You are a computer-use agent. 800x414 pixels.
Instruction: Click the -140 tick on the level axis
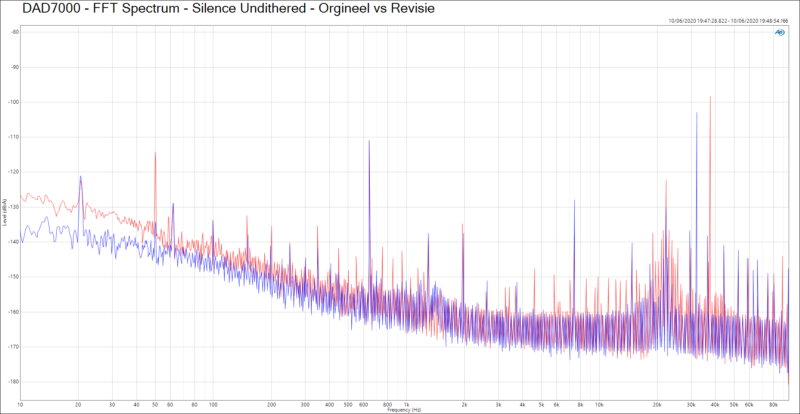14,242
